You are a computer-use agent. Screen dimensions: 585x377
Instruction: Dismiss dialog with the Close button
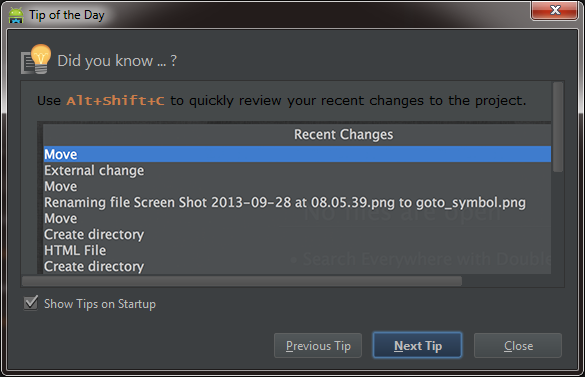(x=518, y=346)
